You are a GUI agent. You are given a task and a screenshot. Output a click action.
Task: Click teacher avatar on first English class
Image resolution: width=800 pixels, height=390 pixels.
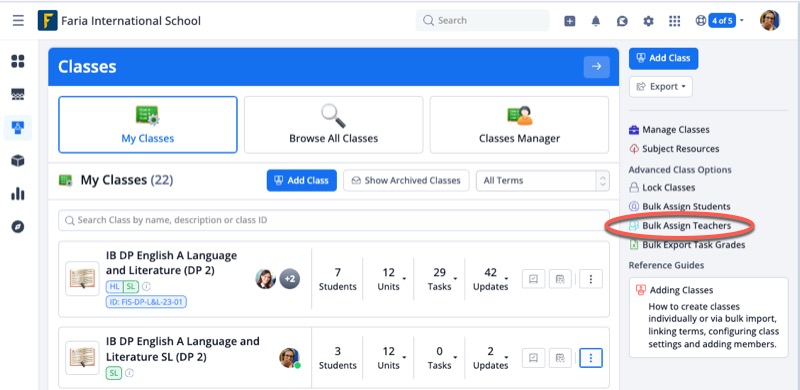(266, 279)
